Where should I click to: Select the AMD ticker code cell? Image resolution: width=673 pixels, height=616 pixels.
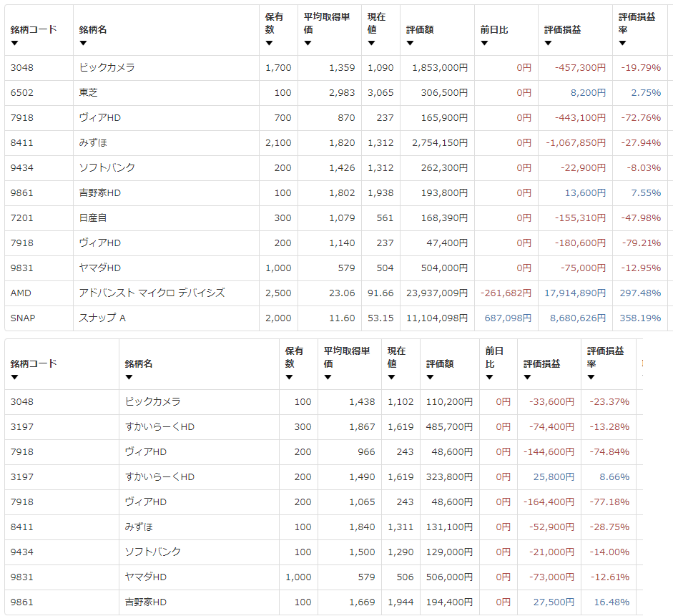pos(21,293)
